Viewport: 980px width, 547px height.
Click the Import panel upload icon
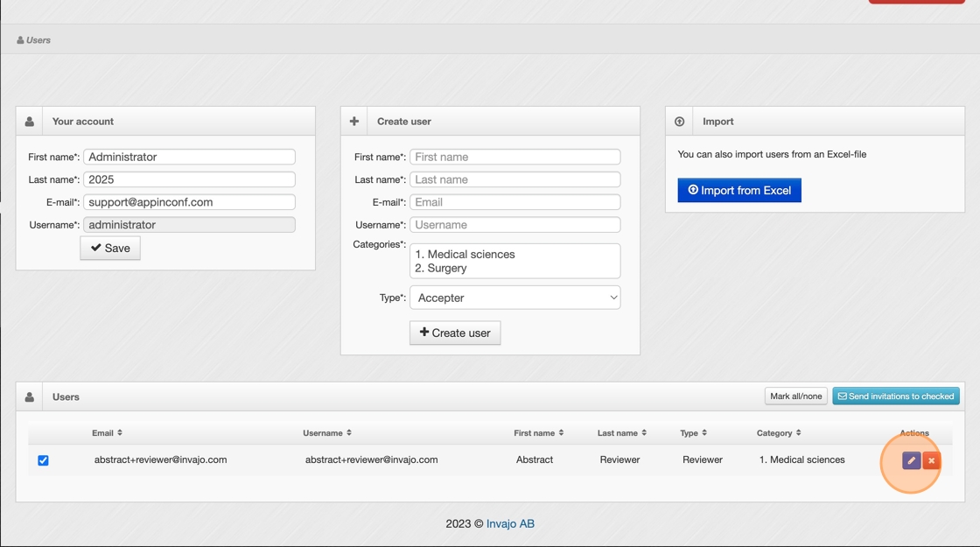679,122
